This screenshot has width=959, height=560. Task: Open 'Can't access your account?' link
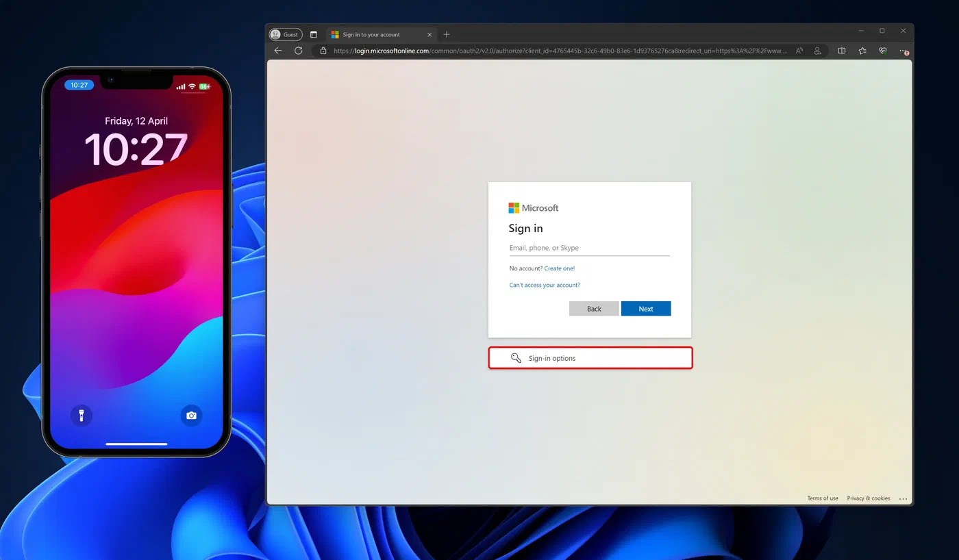click(545, 285)
